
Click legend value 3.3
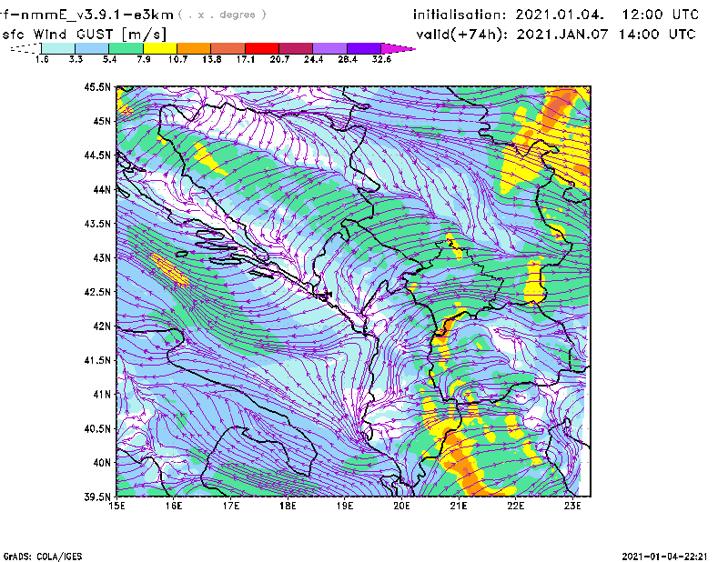click(x=76, y=59)
